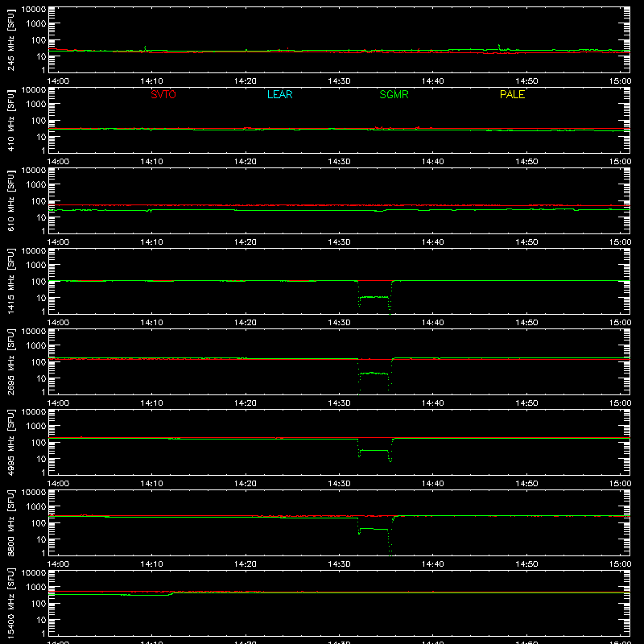Click 14:20 tick label under 2695 MHz panel
644x644 pixels.
(x=246, y=403)
